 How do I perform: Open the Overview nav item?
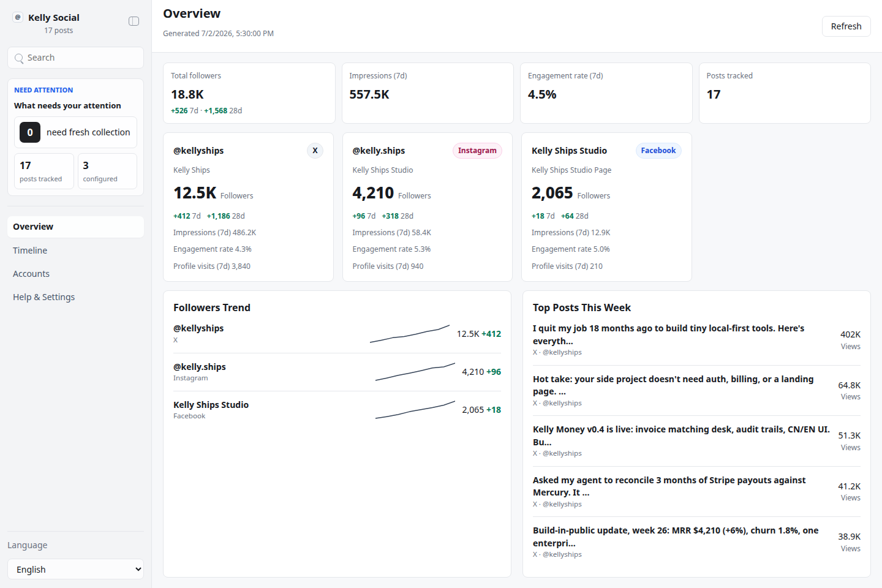tap(75, 227)
